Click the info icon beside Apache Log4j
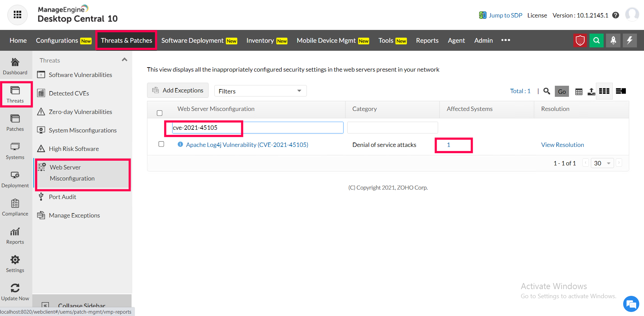Screen dimensions: 644x316 point(180,144)
